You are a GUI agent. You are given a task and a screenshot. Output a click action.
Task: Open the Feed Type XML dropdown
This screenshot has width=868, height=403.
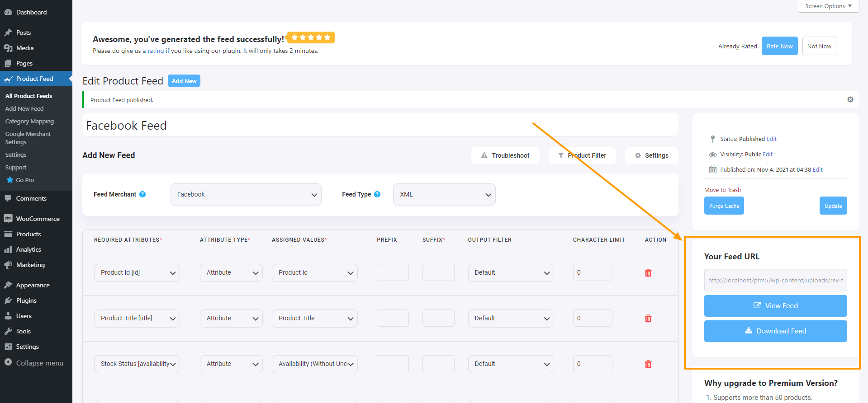pyautogui.click(x=444, y=195)
